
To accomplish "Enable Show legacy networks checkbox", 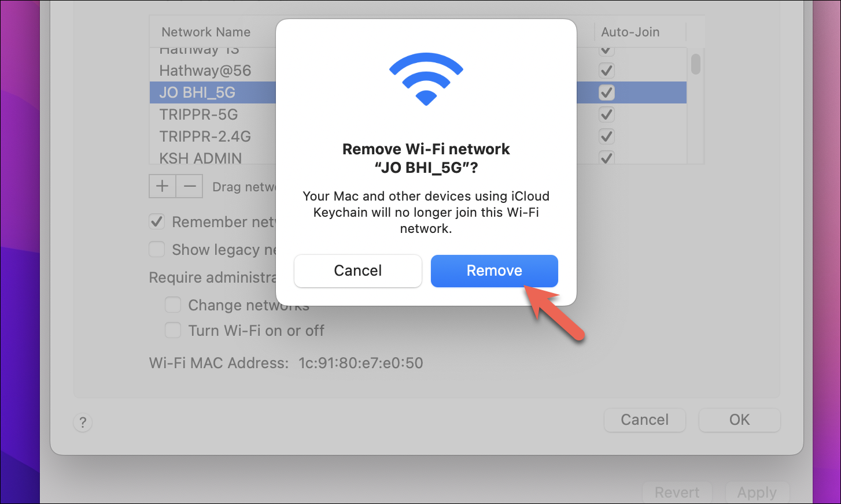I will click(x=157, y=249).
